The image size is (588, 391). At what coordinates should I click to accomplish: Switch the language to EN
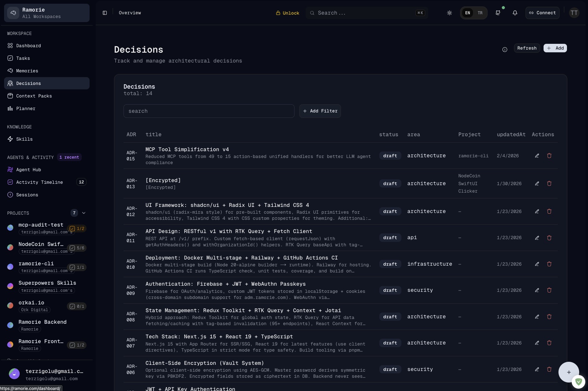click(x=468, y=13)
